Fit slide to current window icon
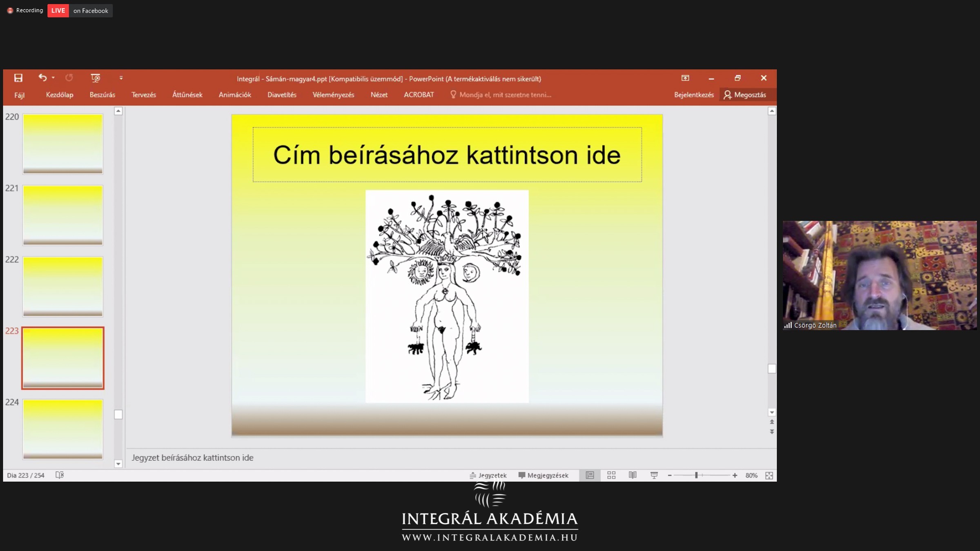This screenshot has height=551, width=980. [769, 475]
